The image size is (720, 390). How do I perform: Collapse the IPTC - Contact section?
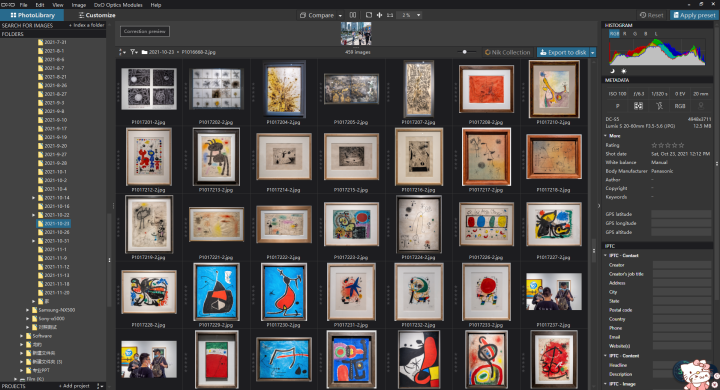point(605,255)
